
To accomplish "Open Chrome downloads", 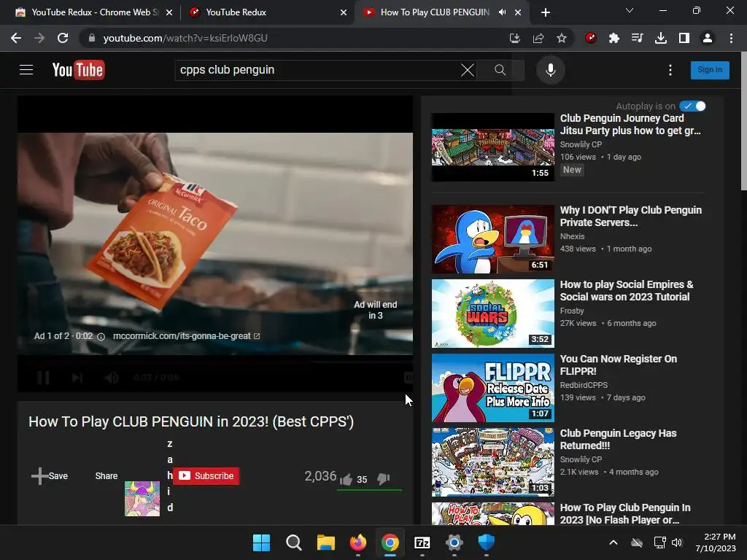I will coord(661,38).
